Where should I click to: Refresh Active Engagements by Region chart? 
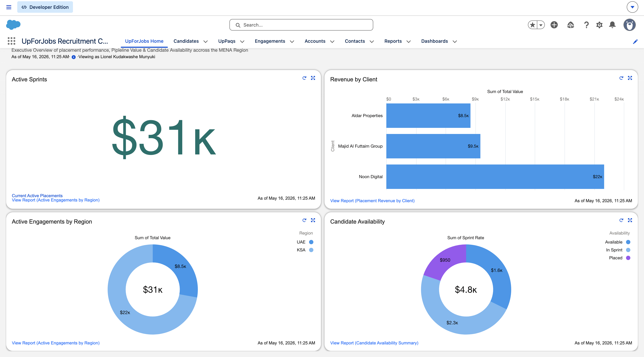pyautogui.click(x=304, y=220)
